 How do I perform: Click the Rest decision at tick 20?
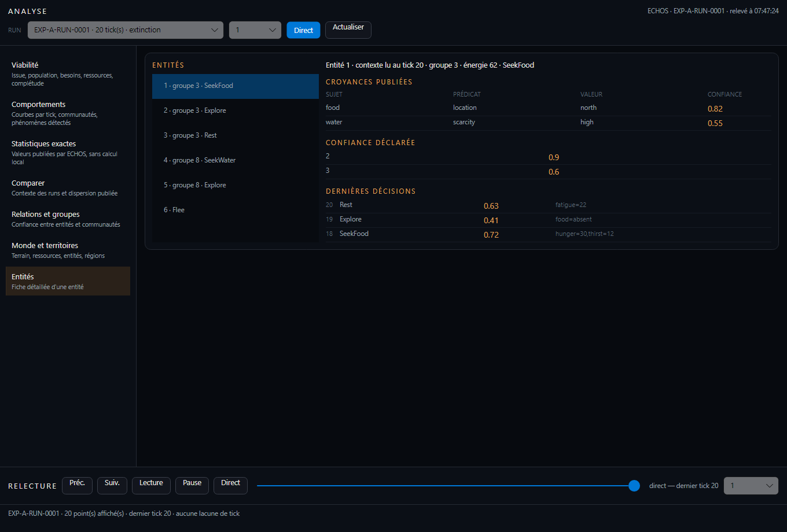coord(346,205)
